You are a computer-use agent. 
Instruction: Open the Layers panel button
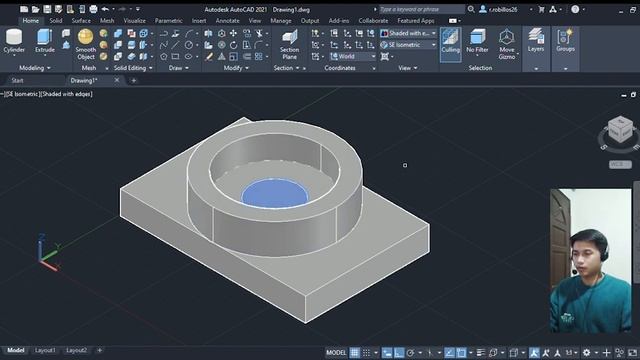coord(536,41)
